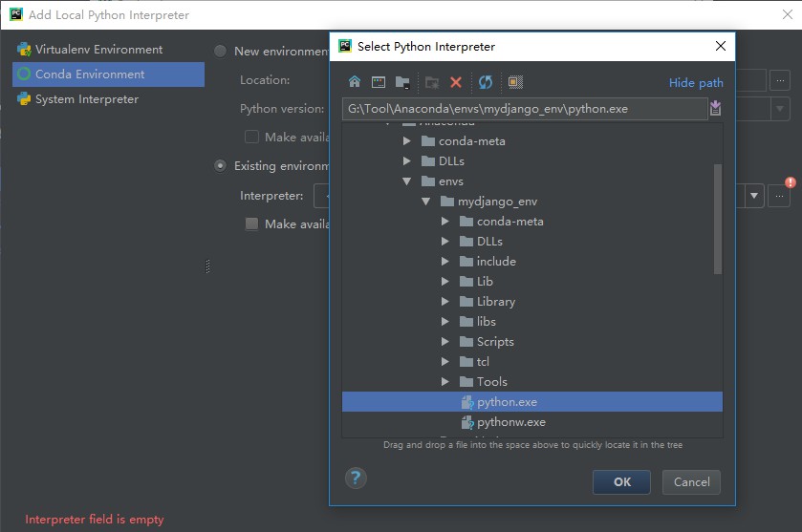The image size is (802, 532).
Task: Select System Interpreter in sidebar
Action: point(86,99)
